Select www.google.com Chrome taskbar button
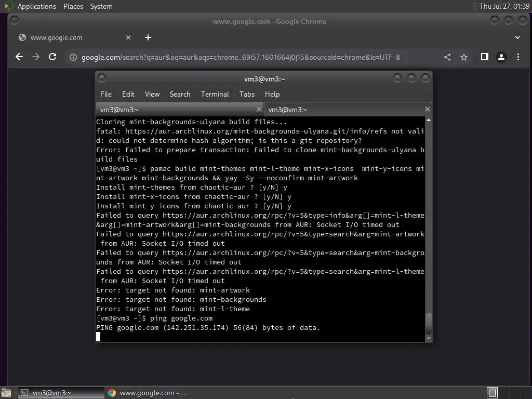This screenshot has height=399, width=532. 148,393
